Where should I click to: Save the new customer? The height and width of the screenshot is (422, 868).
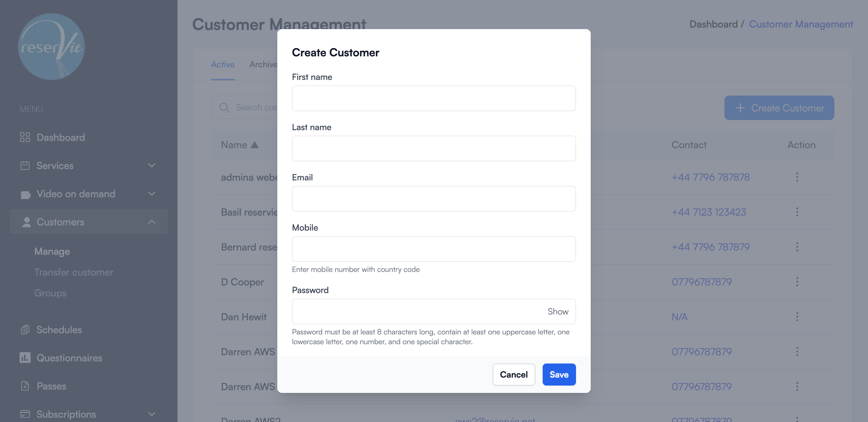point(559,374)
